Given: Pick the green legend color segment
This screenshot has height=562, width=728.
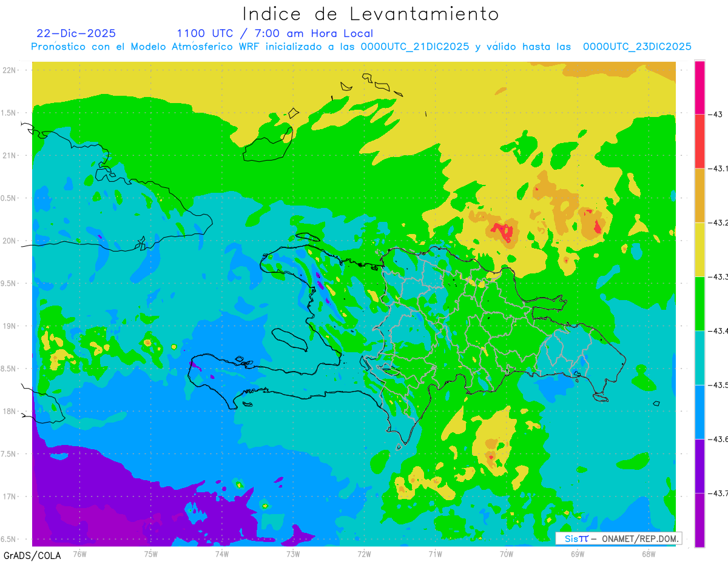Looking at the screenshot, I should (x=699, y=303).
